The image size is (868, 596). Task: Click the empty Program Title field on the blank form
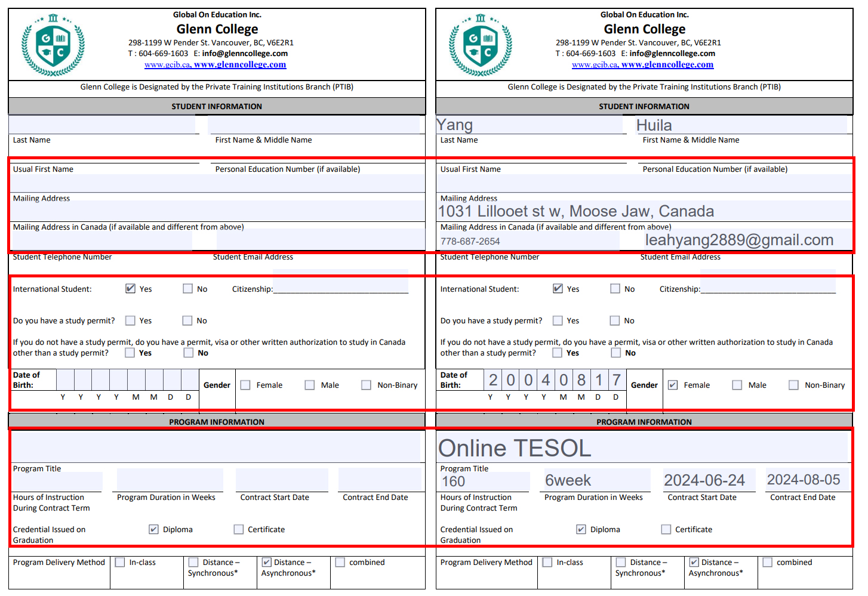point(216,447)
